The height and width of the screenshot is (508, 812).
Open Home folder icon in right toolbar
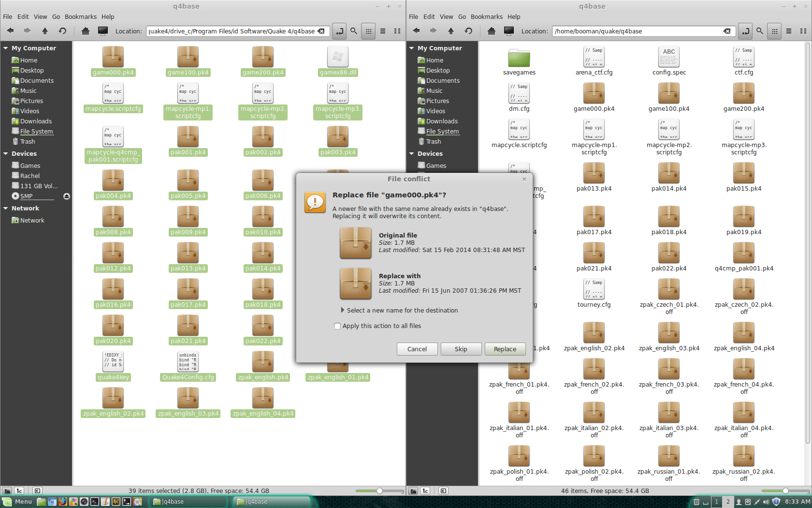492,31
